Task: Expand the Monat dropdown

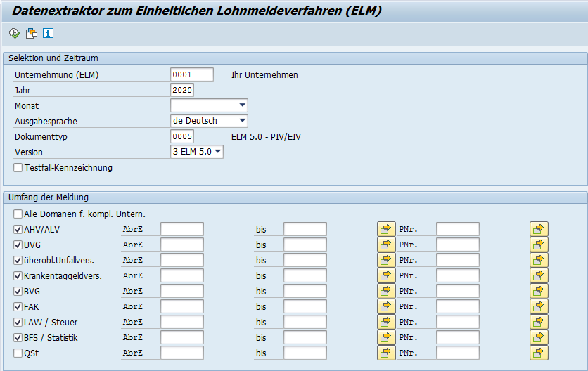Action: (242, 105)
